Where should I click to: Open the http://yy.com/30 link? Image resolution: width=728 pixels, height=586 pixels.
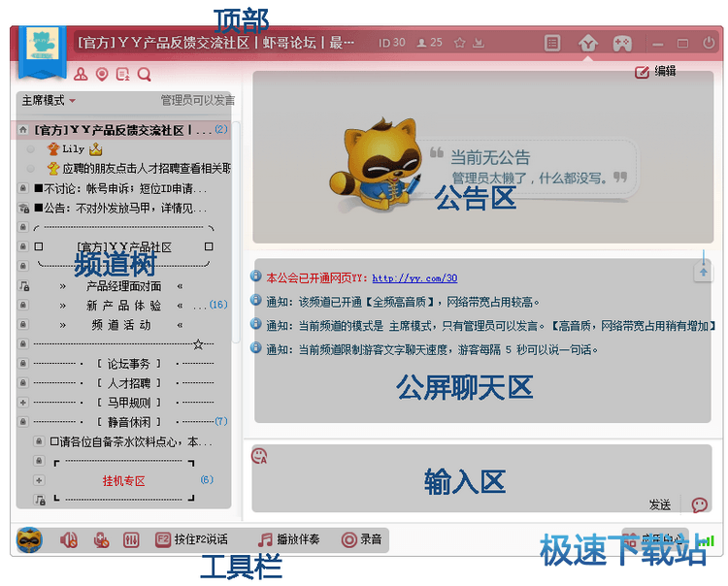(414, 277)
